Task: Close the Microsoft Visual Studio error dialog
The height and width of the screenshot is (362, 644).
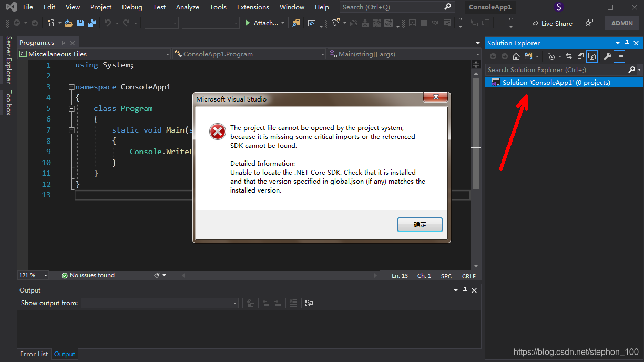Action: point(436,98)
